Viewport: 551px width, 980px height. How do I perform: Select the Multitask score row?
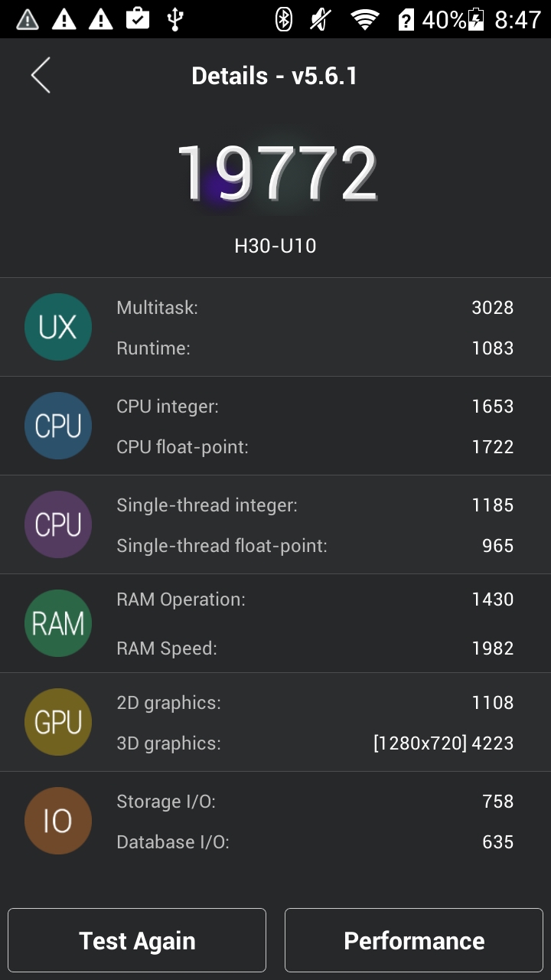(x=315, y=308)
